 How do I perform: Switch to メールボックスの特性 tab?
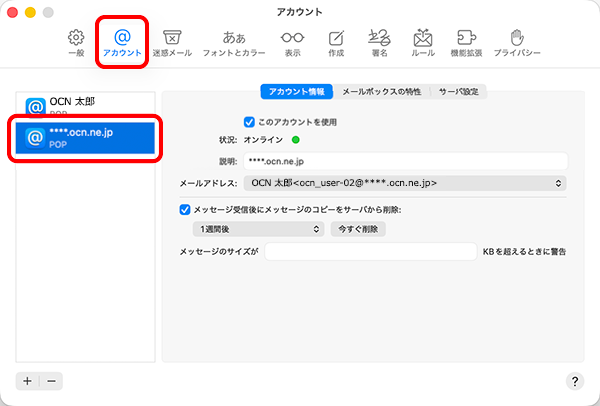coord(383,92)
